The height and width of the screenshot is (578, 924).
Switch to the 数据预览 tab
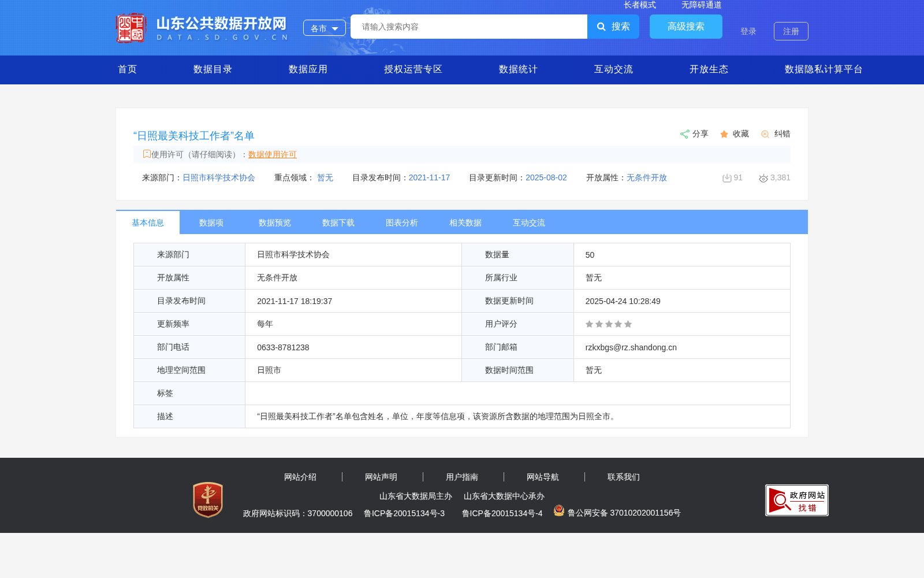click(x=275, y=223)
